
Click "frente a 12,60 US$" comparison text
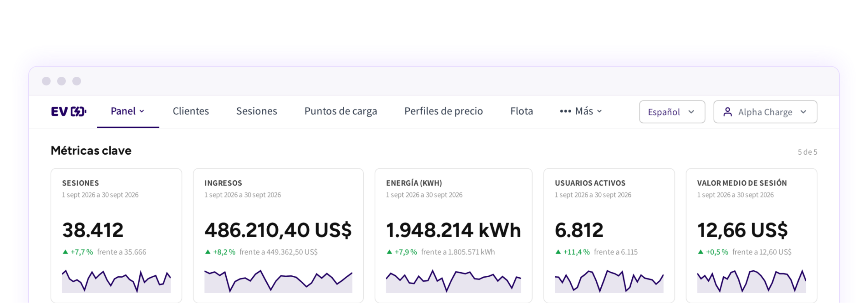coord(762,252)
